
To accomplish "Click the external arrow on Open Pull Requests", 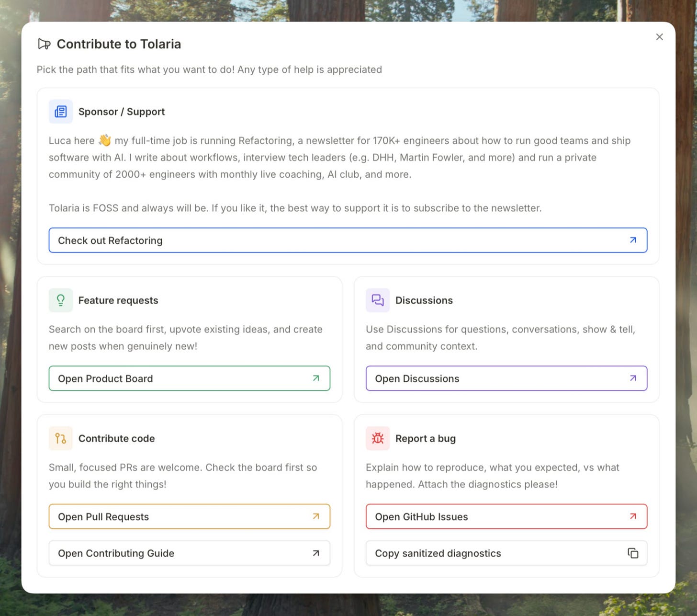I will (x=316, y=516).
